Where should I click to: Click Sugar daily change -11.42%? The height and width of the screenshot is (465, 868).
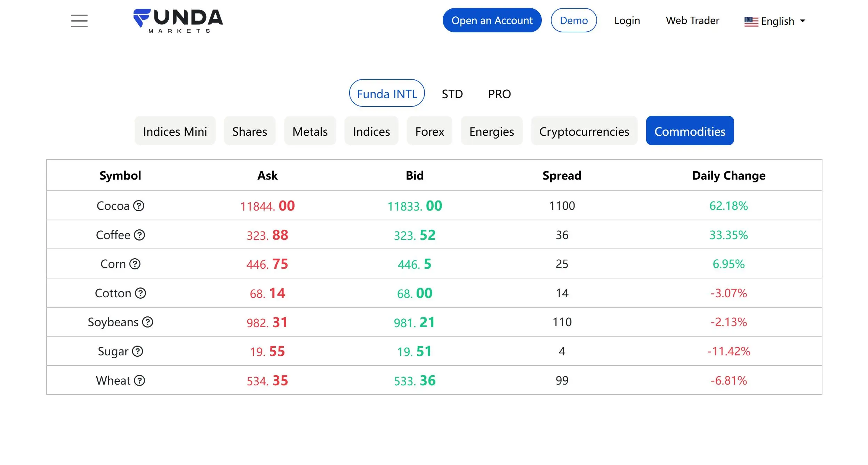pos(729,351)
